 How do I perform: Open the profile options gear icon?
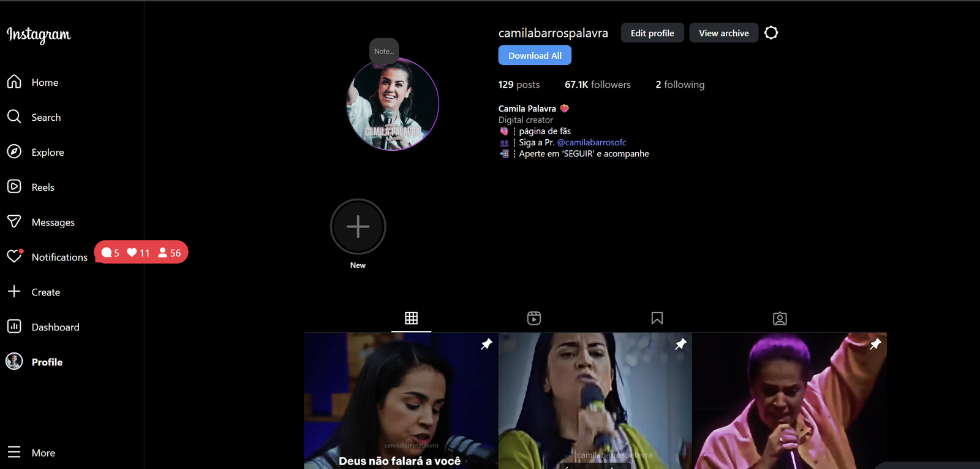tap(771, 32)
